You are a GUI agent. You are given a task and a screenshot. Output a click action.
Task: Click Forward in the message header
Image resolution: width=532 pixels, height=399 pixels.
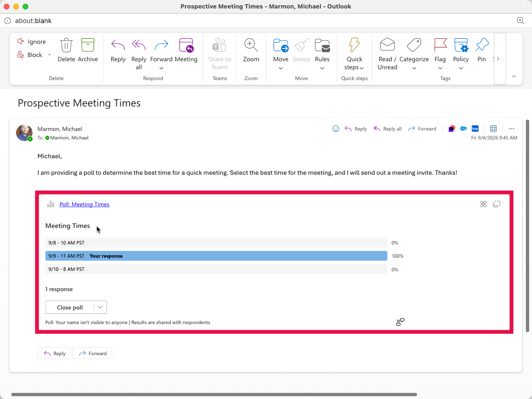tap(422, 129)
